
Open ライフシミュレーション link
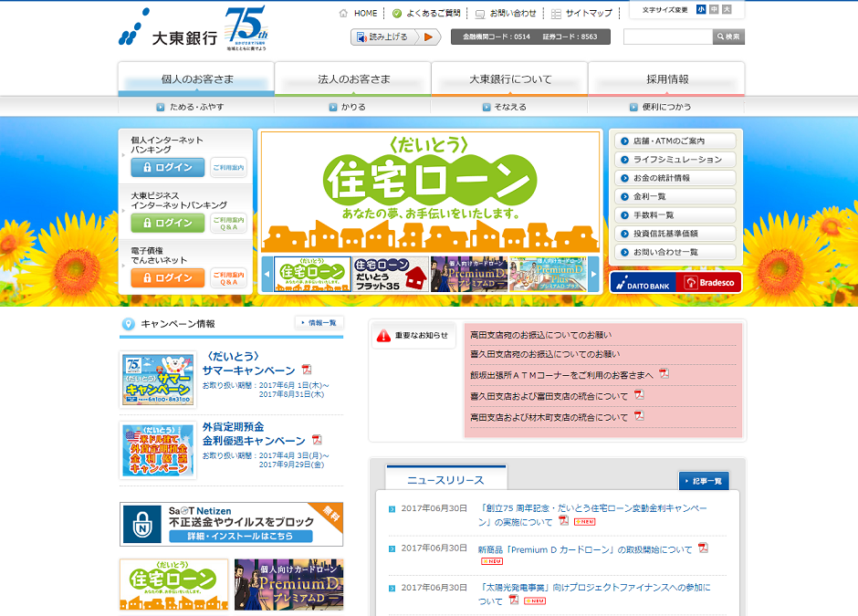coord(675,159)
